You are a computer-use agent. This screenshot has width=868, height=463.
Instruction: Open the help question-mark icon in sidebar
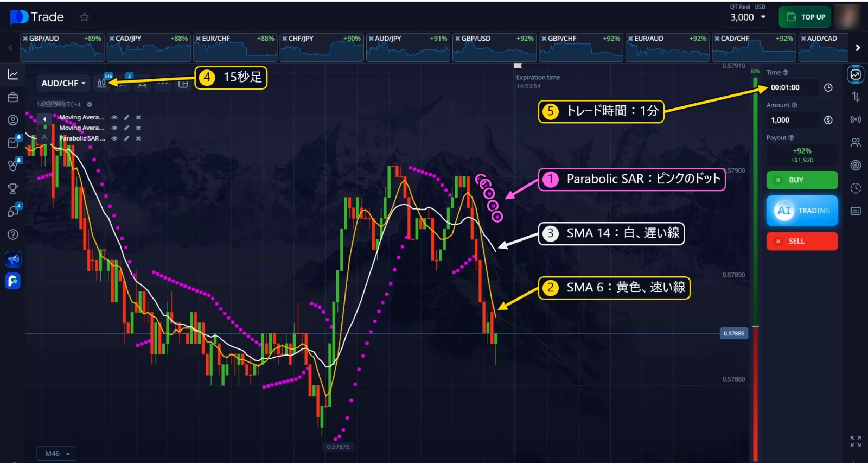pos(13,234)
